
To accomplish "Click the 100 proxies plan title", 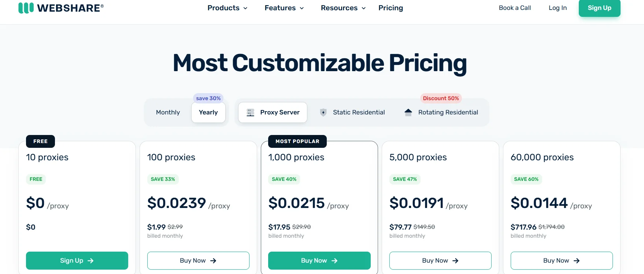I will point(171,157).
